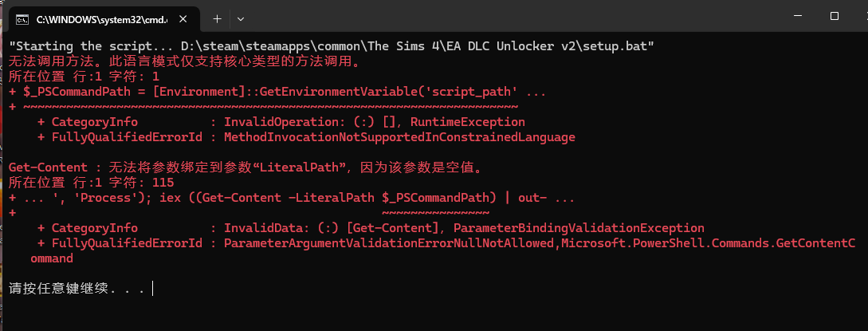Maximize the terminal window
The height and width of the screenshot is (331, 868).
point(834,16)
